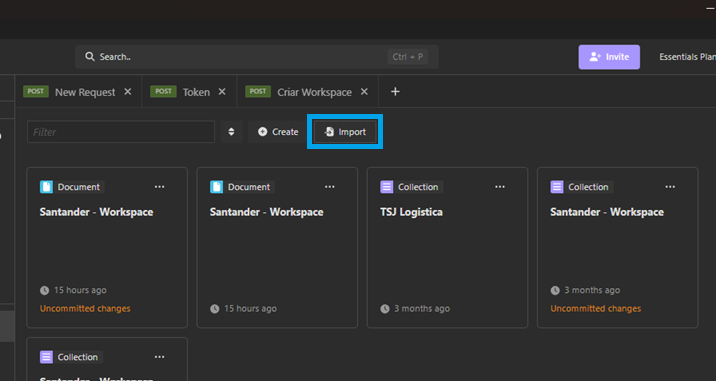Open options menu of top-right Collection card
The width and height of the screenshot is (716, 381).
670,187
